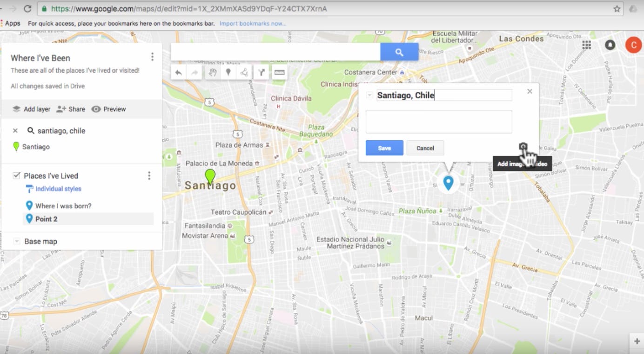Save the Santiago, Chile point
644x354 pixels.
tap(384, 148)
